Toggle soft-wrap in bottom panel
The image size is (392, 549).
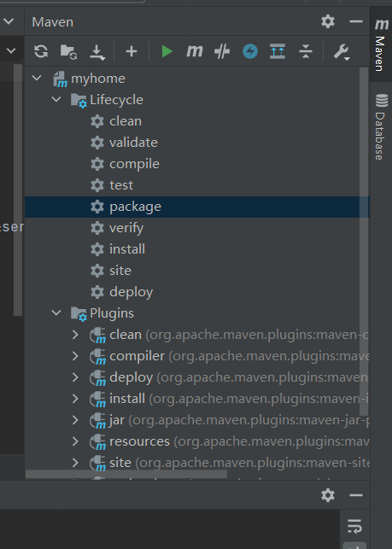[x=354, y=527]
